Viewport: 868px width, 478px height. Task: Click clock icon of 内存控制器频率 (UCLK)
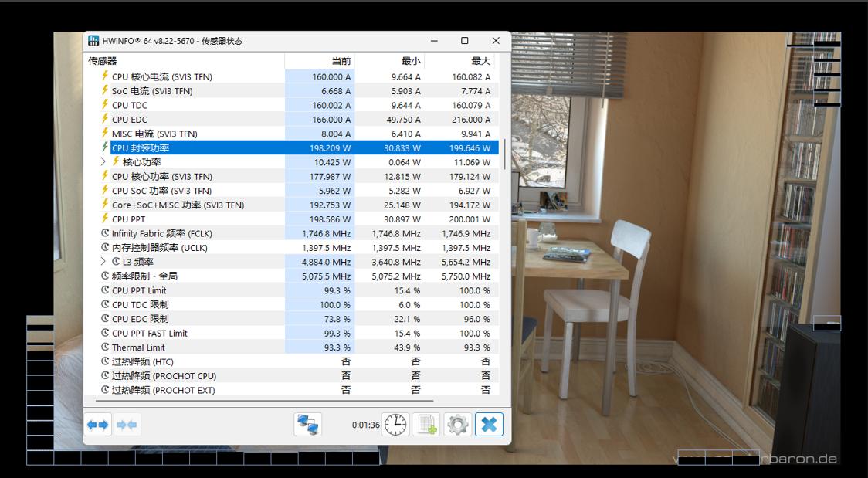point(105,247)
